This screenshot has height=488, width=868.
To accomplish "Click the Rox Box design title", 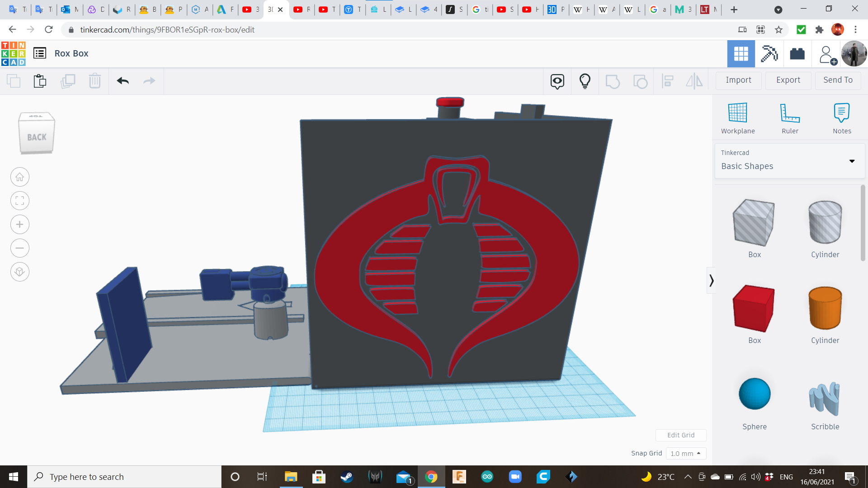I will [x=71, y=53].
